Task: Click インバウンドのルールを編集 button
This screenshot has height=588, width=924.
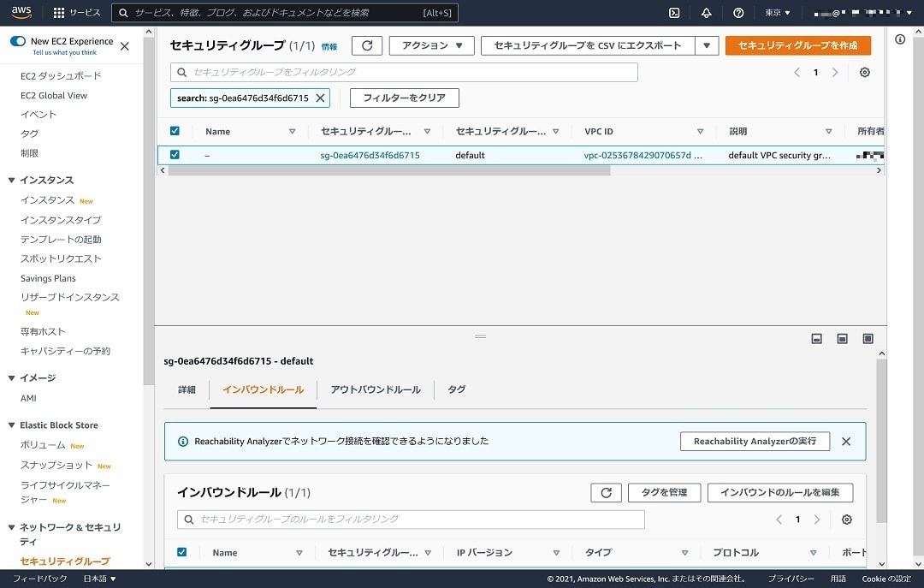Action: (x=780, y=492)
